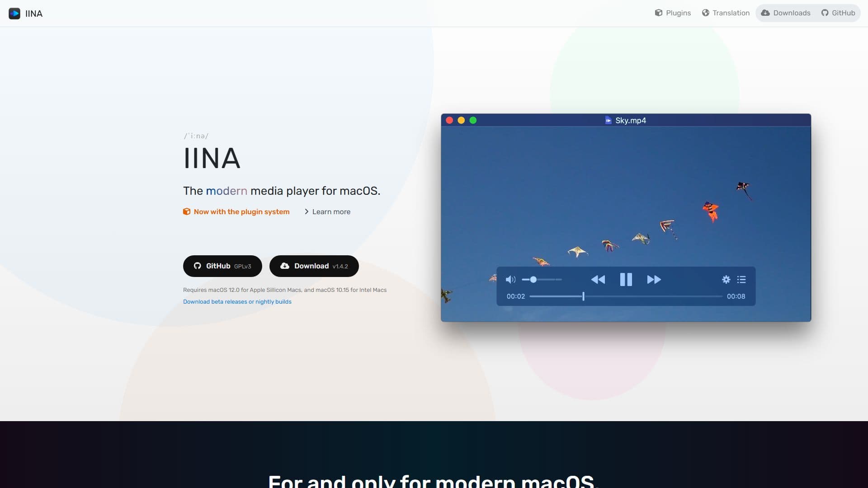Pause the video with pause button
The width and height of the screenshot is (868, 488).
tap(626, 280)
